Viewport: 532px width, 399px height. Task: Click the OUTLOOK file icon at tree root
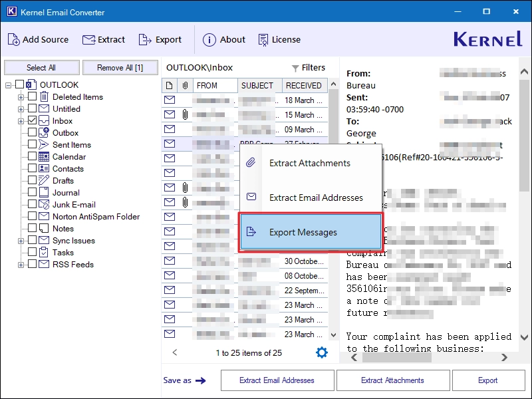[x=31, y=84]
